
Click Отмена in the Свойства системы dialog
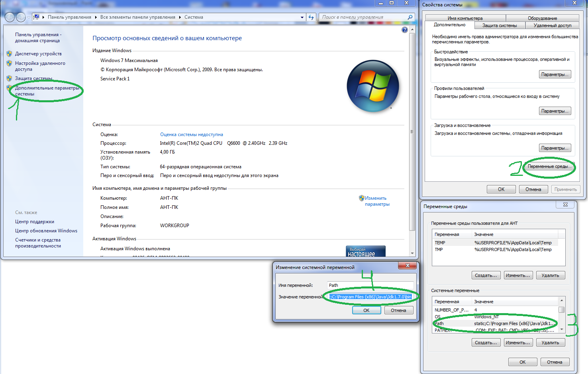(533, 189)
